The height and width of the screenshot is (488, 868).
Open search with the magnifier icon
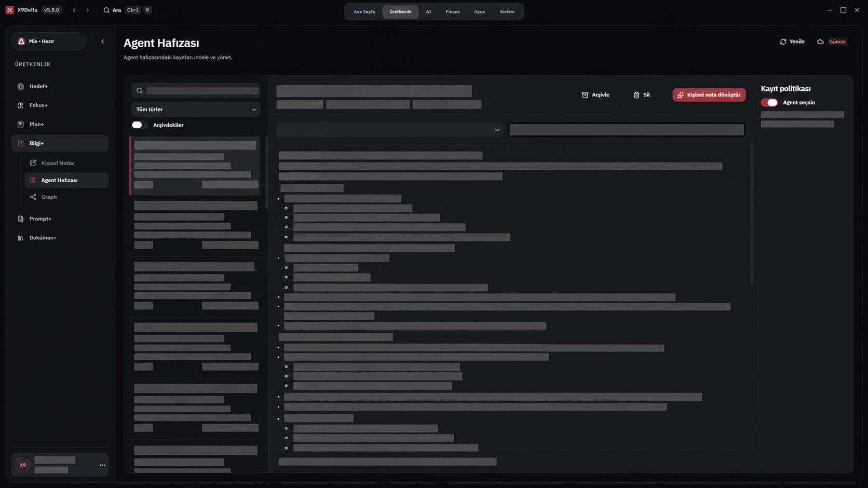106,10
